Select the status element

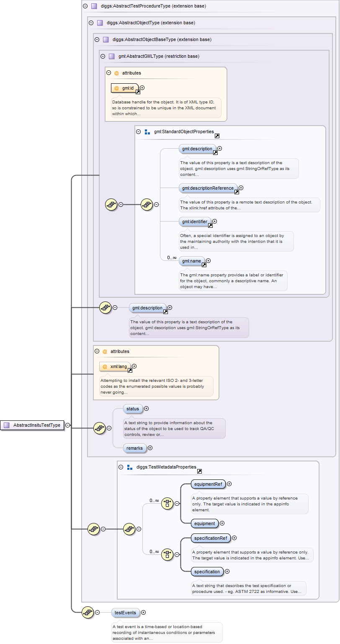133,409
